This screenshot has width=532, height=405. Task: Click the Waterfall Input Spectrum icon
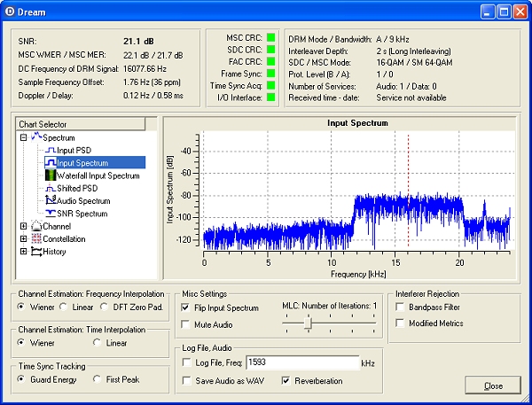pyautogui.click(x=50, y=175)
